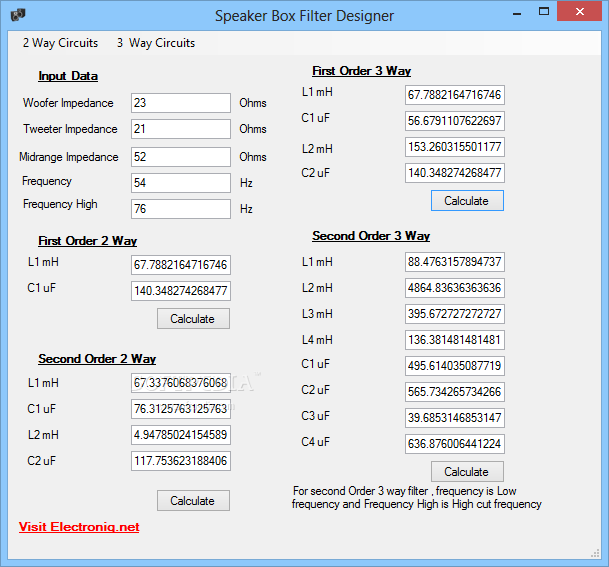Click the note about second Order 3 way filter
The height and width of the screenshot is (567, 609).
(x=416, y=497)
